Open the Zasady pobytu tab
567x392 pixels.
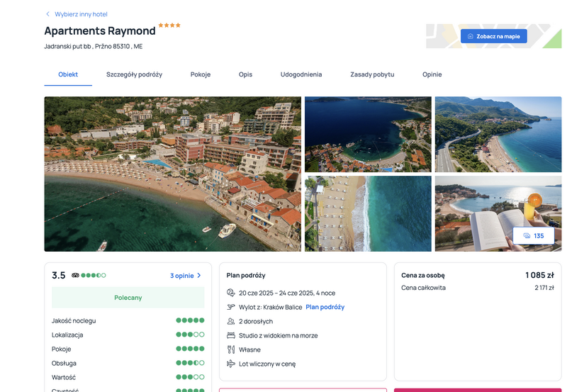tap(372, 74)
